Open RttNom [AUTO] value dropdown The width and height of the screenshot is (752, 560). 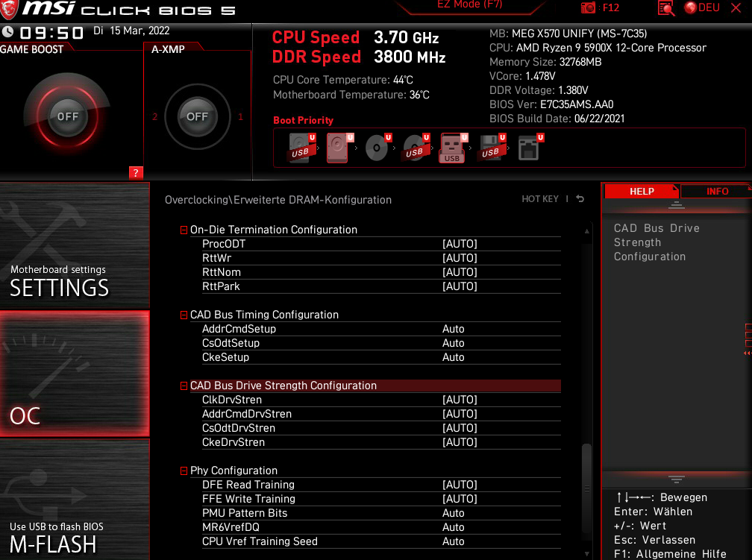pos(460,272)
